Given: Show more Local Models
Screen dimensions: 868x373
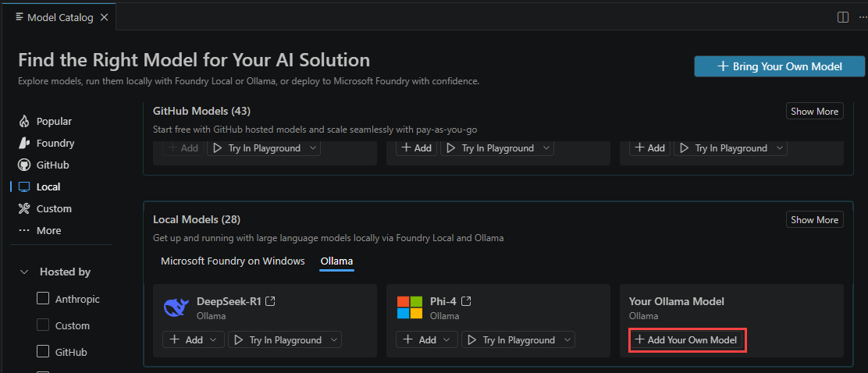Looking at the screenshot, I should click(x=814, y=220).
